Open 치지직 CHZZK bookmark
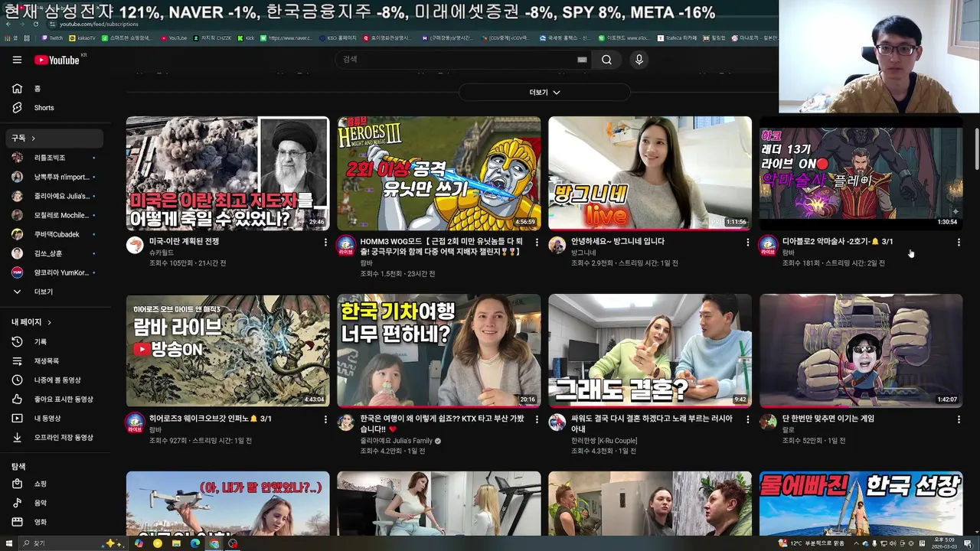This screenshot has width=980, height=551. tap(214, 37)
